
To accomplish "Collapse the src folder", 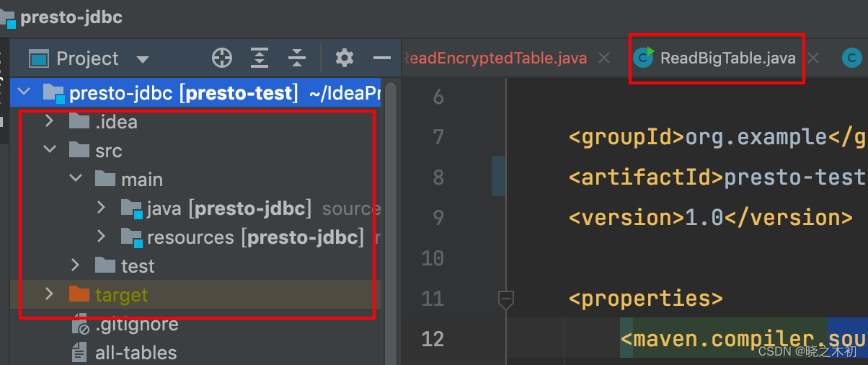I will point(49,150).
